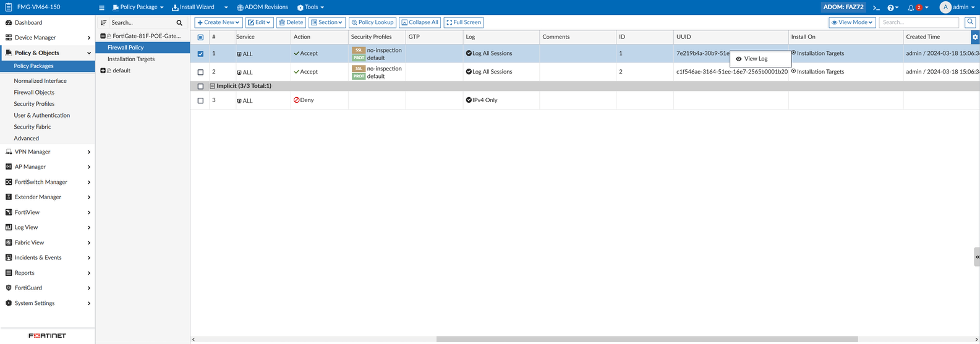Viewport: 980px width, 344px height.
Task: Click the PROT badge in policy 2
Action: pos(359,76)
